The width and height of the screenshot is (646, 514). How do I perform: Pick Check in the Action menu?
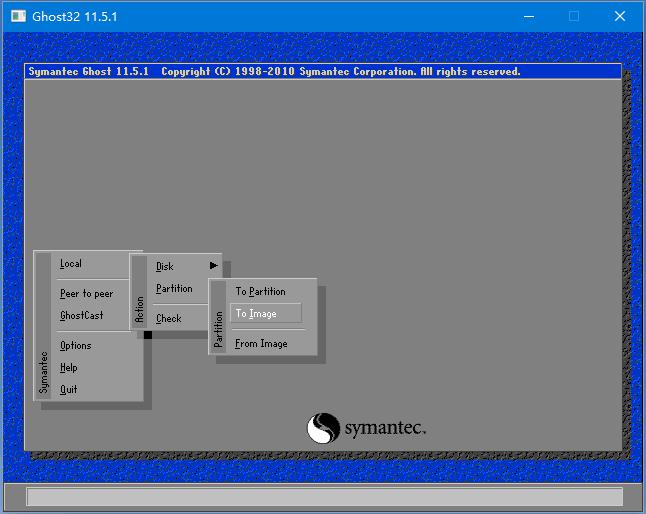coord(169,319)
